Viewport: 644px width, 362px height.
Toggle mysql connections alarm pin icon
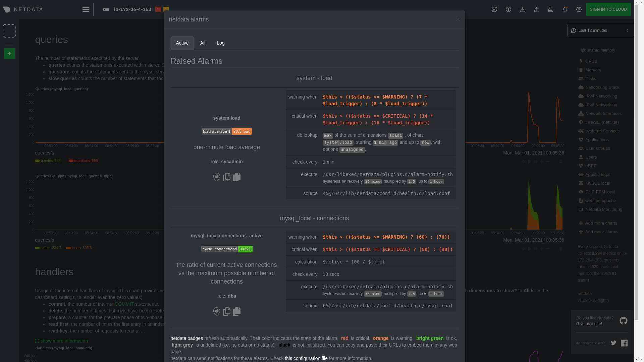[216, 311]
